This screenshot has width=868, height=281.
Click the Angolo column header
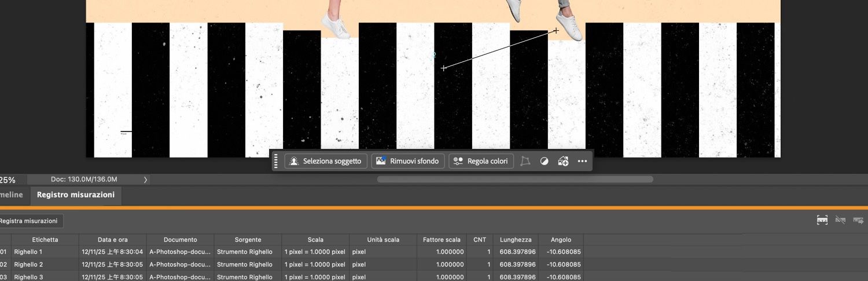point(561,240)
